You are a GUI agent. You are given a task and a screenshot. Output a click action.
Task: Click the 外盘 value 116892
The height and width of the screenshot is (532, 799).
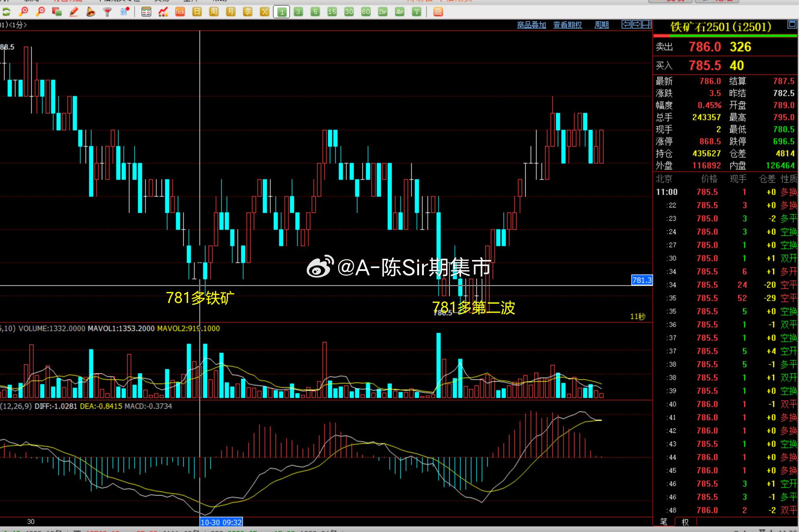[x=707, y=166]
